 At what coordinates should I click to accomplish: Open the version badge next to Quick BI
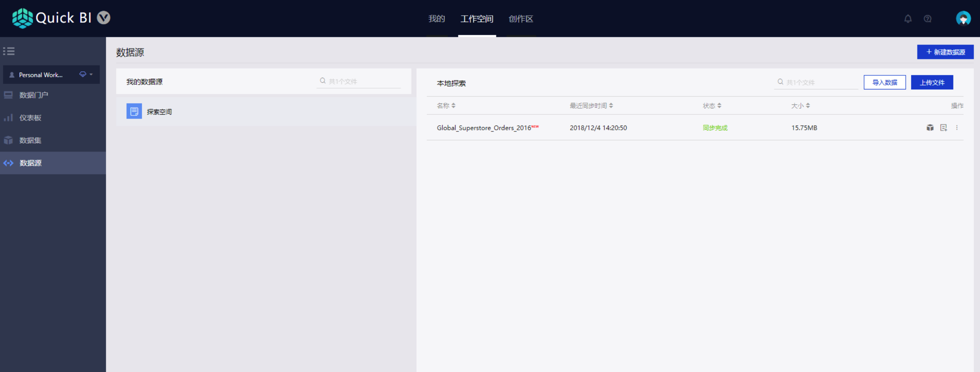[x=104, y=18]
